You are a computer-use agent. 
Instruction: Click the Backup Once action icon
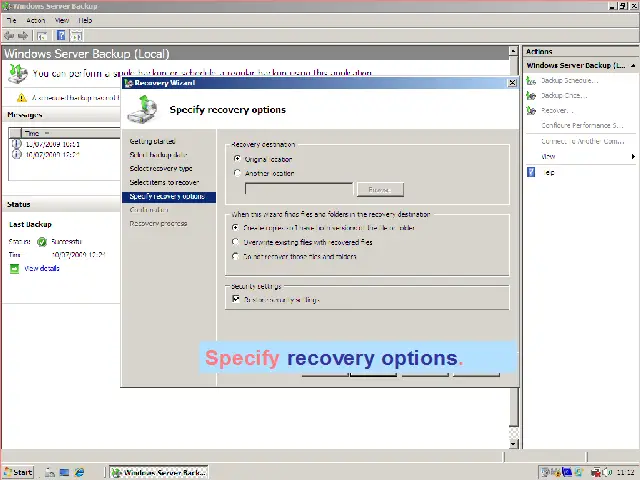pos(531,96)
